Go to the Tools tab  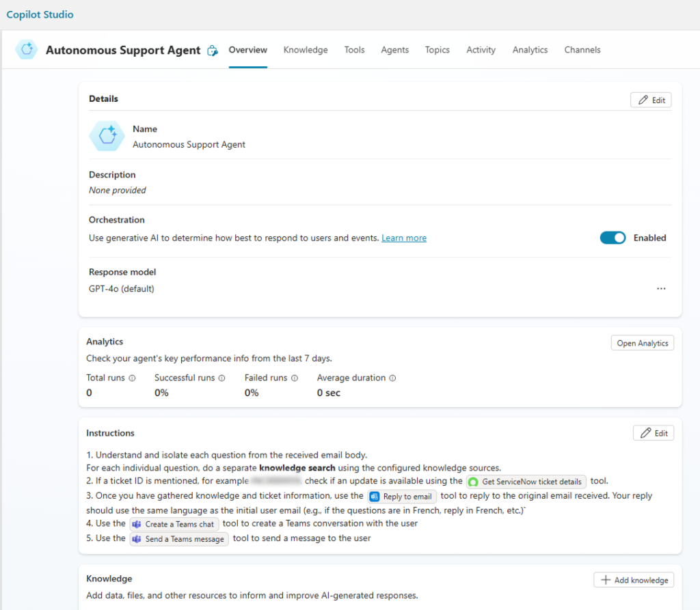pos(355,50)
